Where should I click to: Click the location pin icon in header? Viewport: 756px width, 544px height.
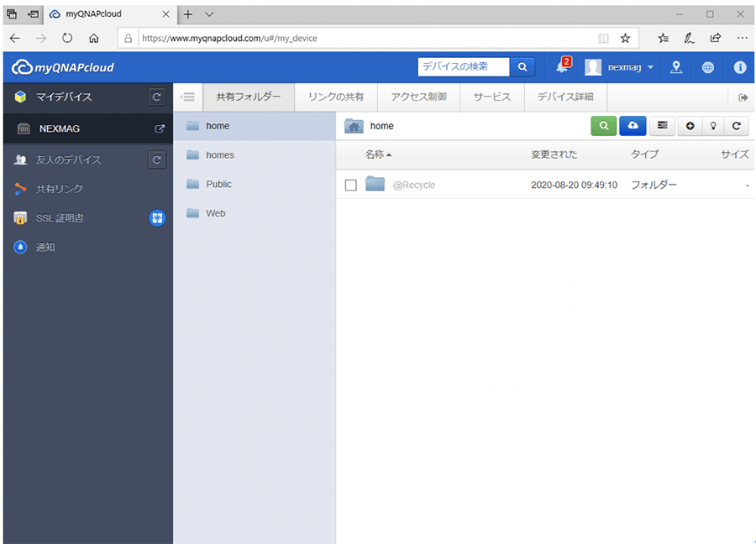(676, 67)
